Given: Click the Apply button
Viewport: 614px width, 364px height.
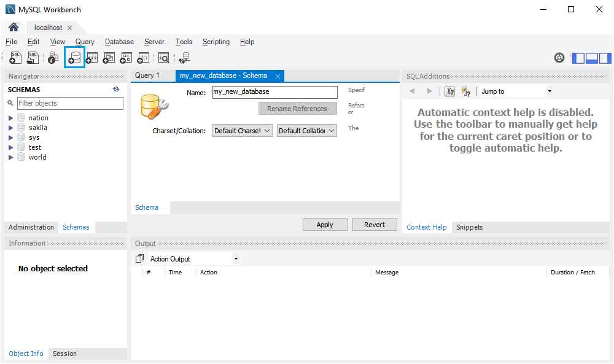Looking at the screenshot, I should [x=325, y=225].
